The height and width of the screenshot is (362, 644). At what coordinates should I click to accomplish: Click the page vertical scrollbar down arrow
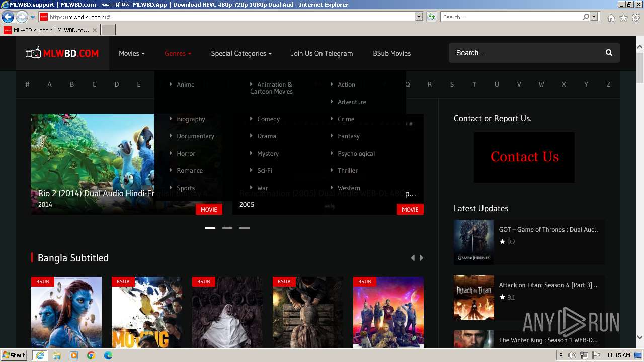(640, 338)
